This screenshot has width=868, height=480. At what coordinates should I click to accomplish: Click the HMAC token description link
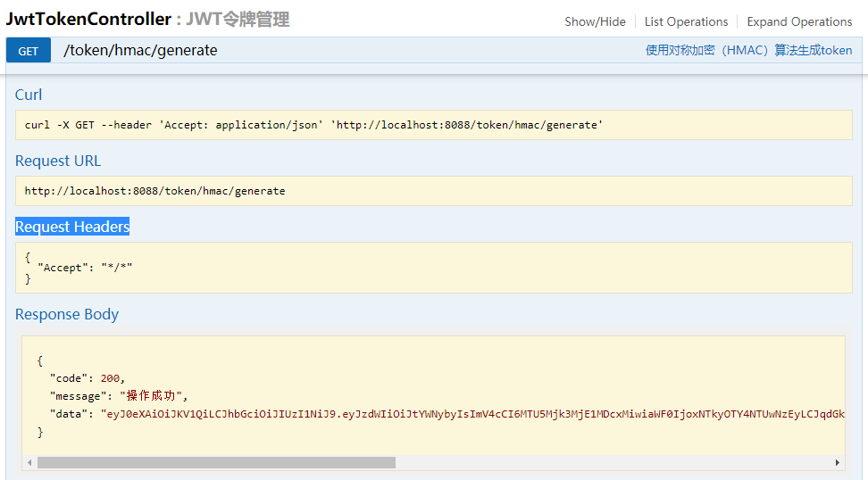[x=748, y=50]
